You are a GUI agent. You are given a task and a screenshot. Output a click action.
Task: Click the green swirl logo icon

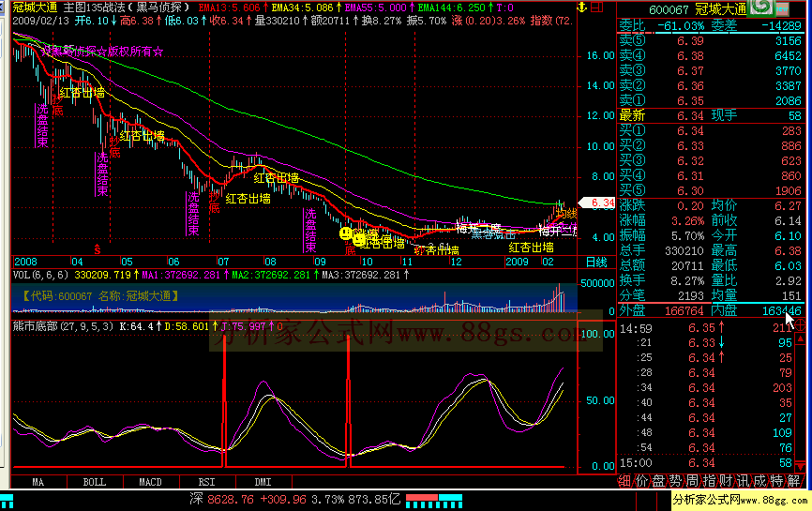click(x=760, y=7)
